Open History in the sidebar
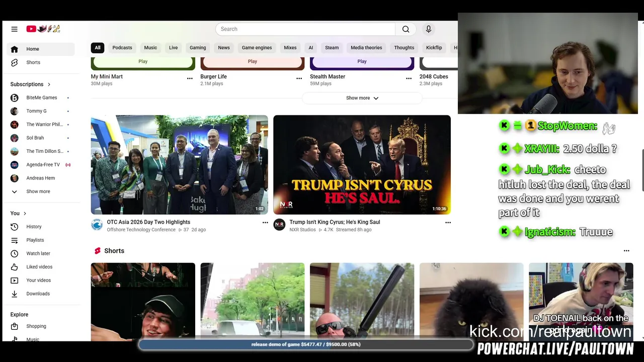This screenshot has height=362, width=644. click(41, 227)
